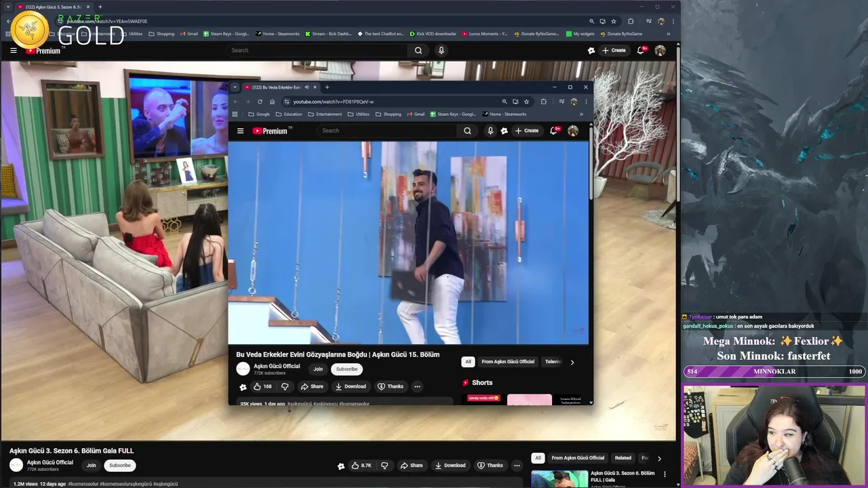Select From Aşkın Gücü Official chip in front window

[x=508, y=362]
